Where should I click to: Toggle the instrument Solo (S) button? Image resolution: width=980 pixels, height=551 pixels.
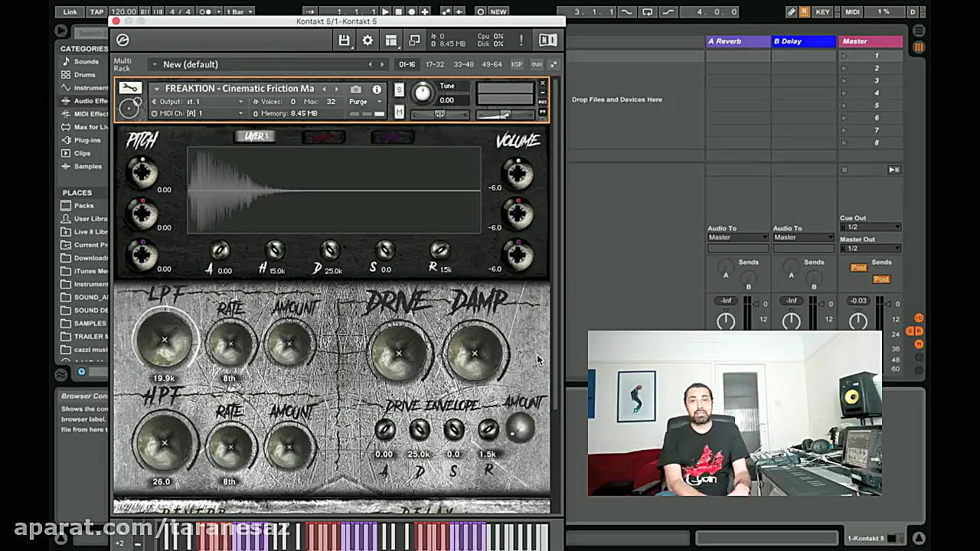399,90
